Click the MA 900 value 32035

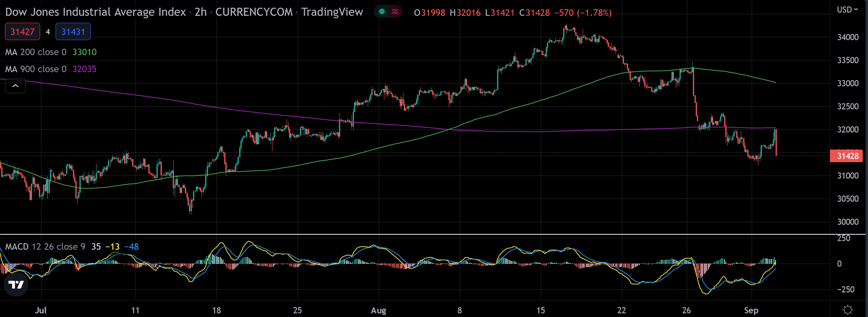click(84, 69)
